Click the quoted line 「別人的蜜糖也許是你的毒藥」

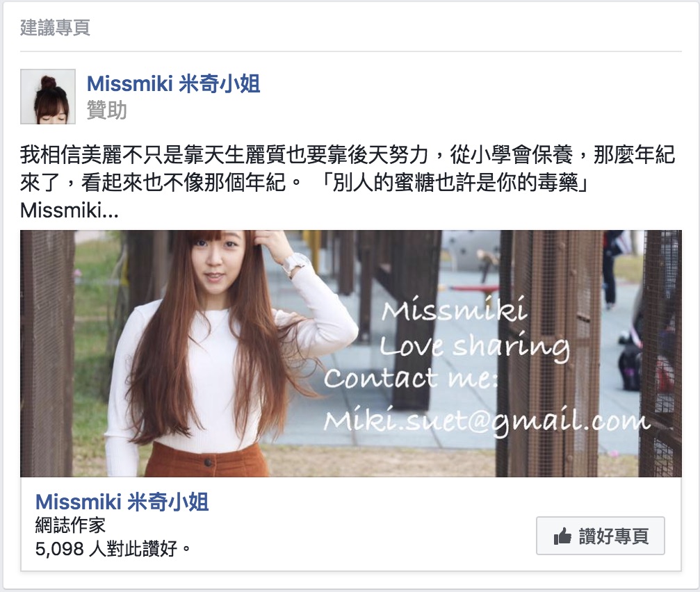click(x=455, y=182)
